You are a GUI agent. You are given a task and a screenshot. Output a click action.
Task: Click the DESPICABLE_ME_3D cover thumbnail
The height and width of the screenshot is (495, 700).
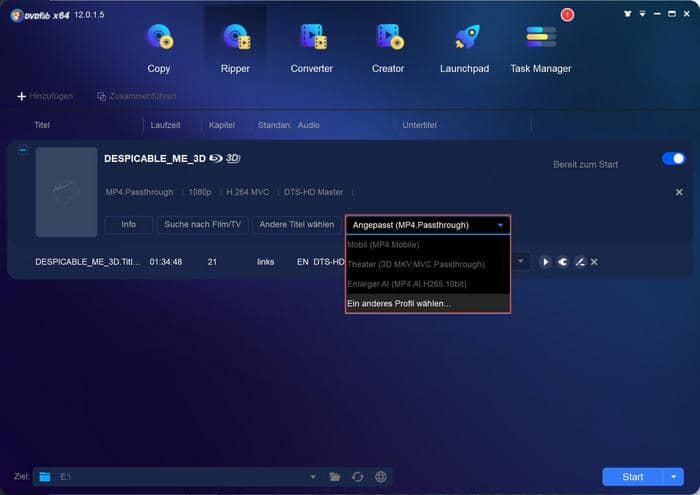(x=67, y=192)
